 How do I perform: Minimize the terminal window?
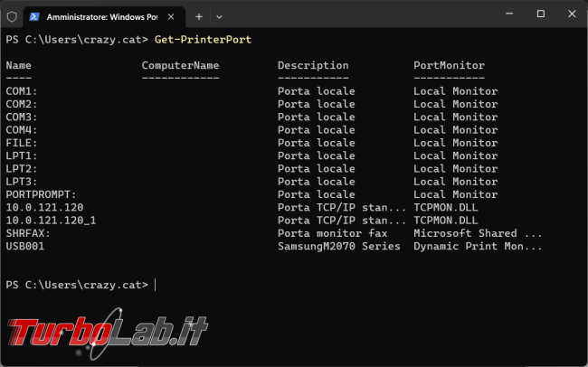(x=509, y=14)
